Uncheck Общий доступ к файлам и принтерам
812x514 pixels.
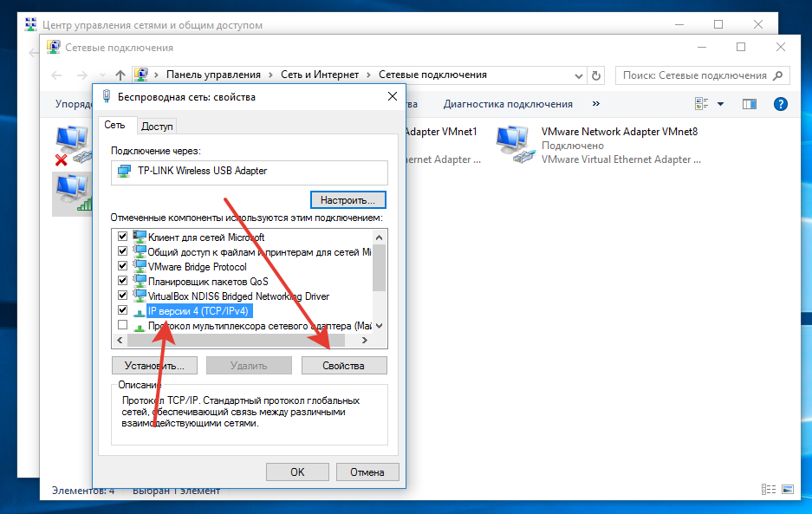pyautogui.click(x=123, y=251)
